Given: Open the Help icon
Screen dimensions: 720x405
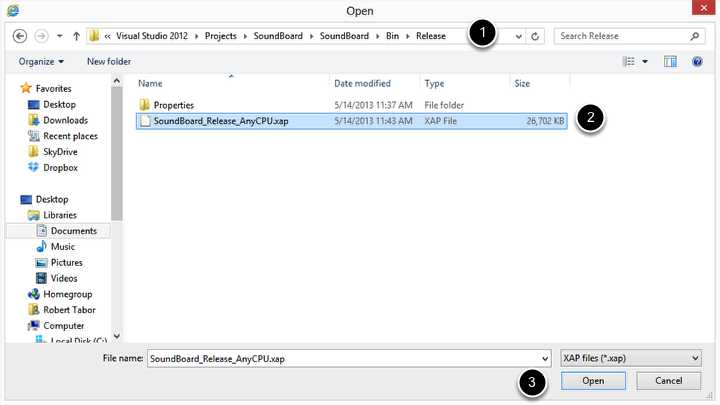Looking at the screenshot, I should tap(697, 61).
